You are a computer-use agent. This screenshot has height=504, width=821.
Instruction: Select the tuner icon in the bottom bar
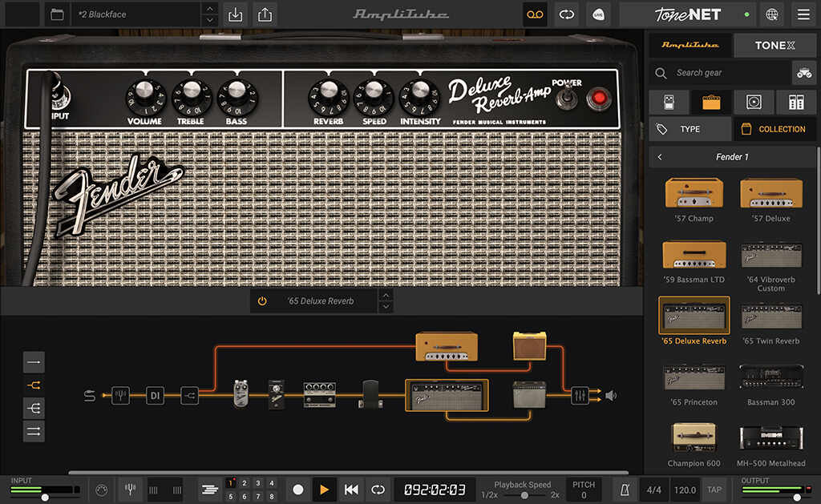130,490
